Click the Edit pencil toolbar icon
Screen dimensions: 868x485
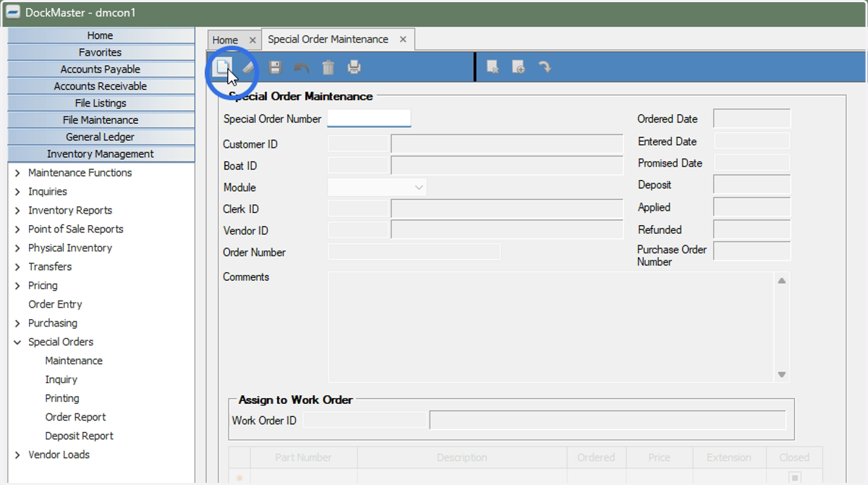248,67
